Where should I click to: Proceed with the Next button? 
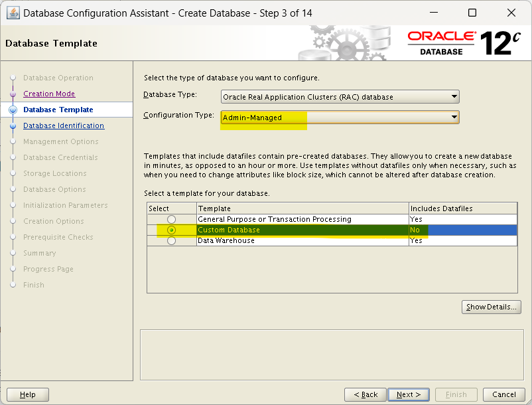click(x=409, y=394)
